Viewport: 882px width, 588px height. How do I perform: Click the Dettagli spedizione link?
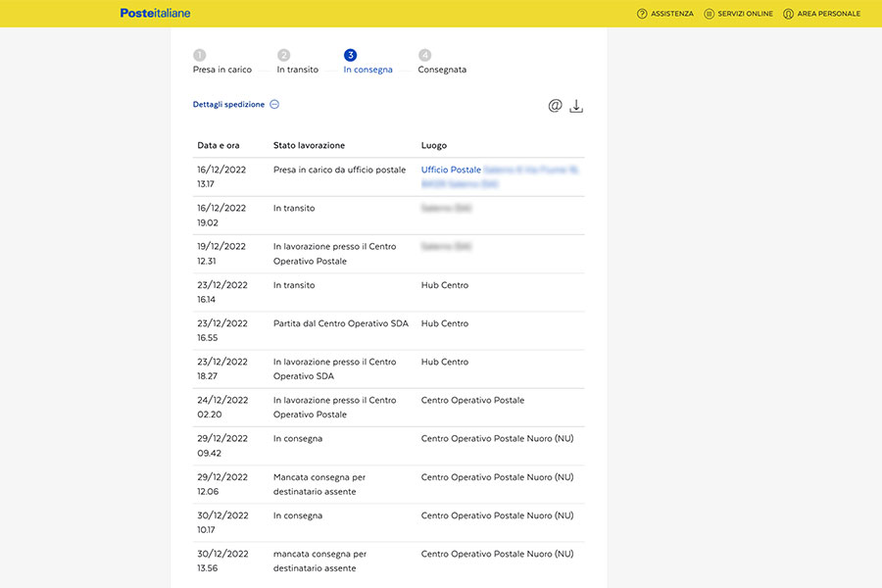[x=228, y=105]
